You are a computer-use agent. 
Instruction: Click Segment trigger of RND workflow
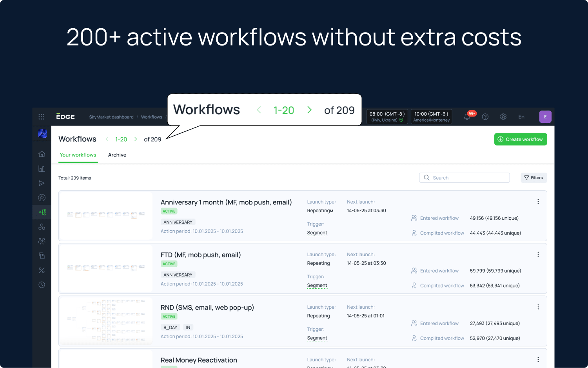tap(317, 338)
